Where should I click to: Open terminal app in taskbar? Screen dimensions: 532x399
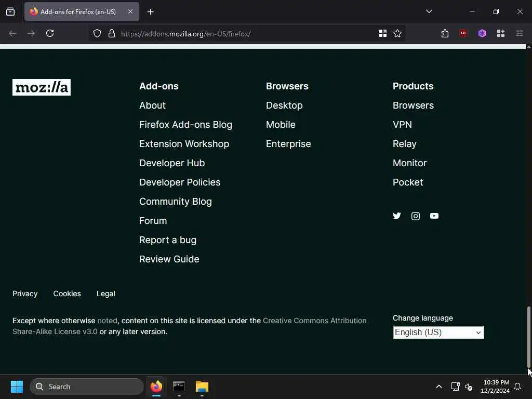179,387
